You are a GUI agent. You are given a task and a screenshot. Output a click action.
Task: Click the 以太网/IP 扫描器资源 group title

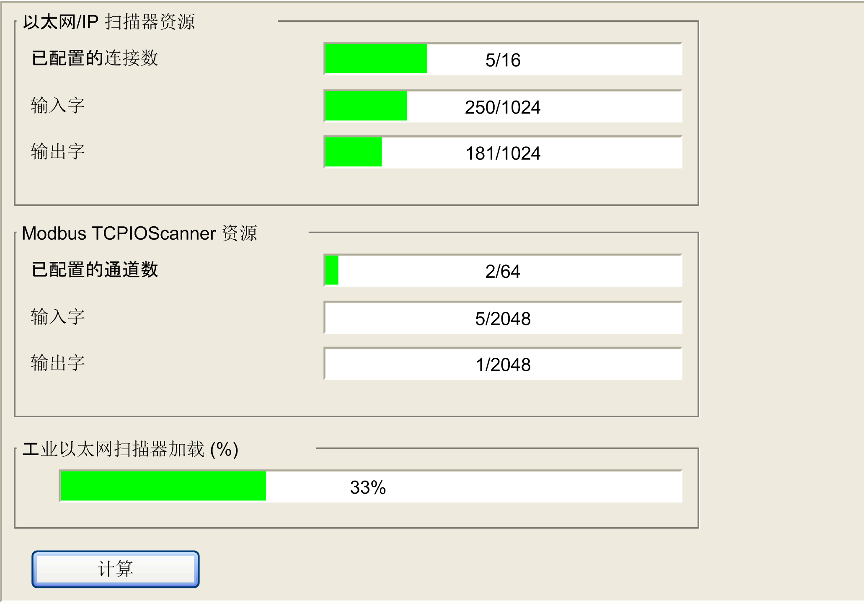[109, 22]
